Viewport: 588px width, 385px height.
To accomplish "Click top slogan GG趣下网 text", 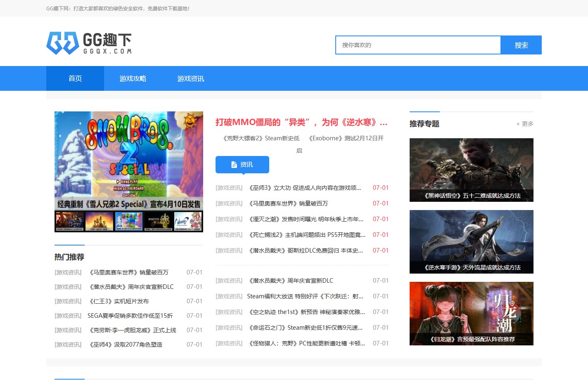I will 118,8.
